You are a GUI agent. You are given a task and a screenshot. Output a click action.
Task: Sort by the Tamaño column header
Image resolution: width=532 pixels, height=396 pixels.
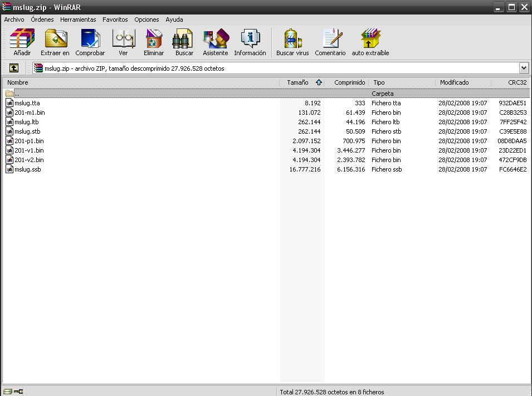coord(297,82)
